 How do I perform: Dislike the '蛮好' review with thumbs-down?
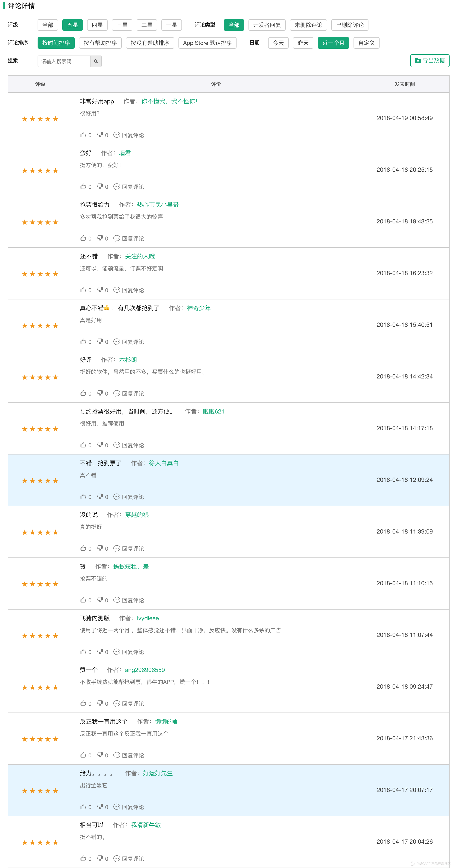tap(100, 186)
